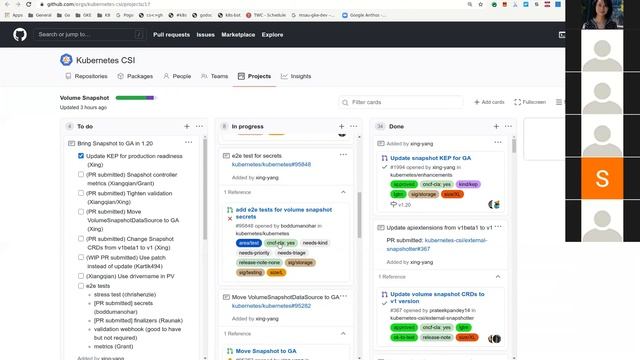Click the Add cards button
This screenshot has width=640, height=360.
[x=489, y=102]
